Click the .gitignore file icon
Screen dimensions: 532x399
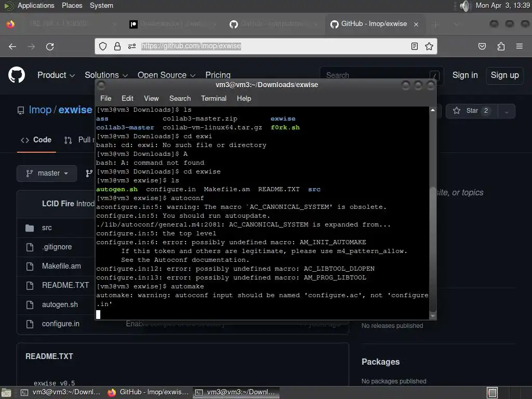[30, 247]
